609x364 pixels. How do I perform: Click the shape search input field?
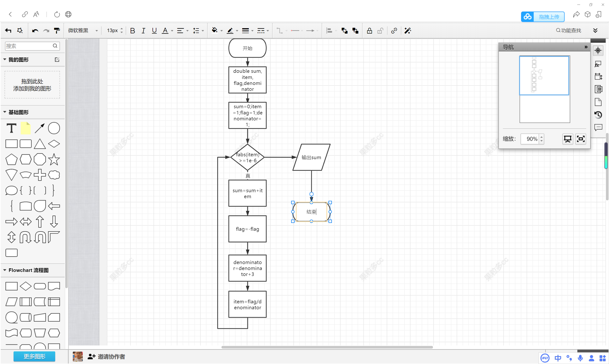pyautogui.click(x=28, y=46)
